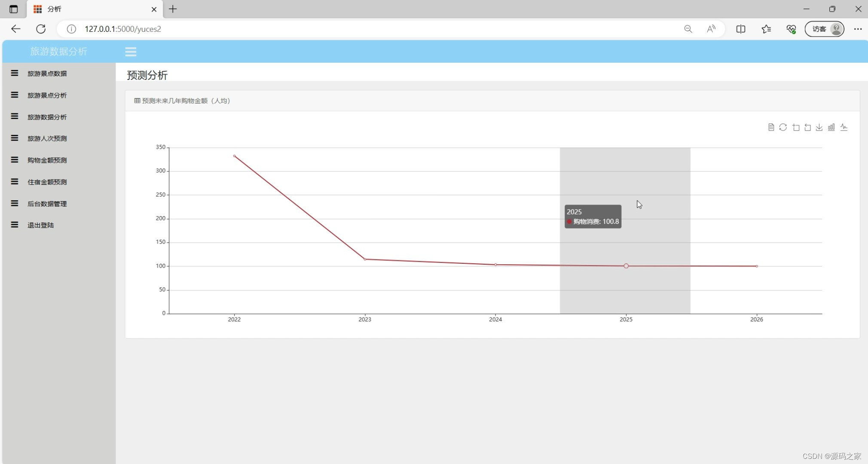This screenshot has width=868, height=464.
Task: Go to 旅游人次预测 page
Action: tap(47, 138)
